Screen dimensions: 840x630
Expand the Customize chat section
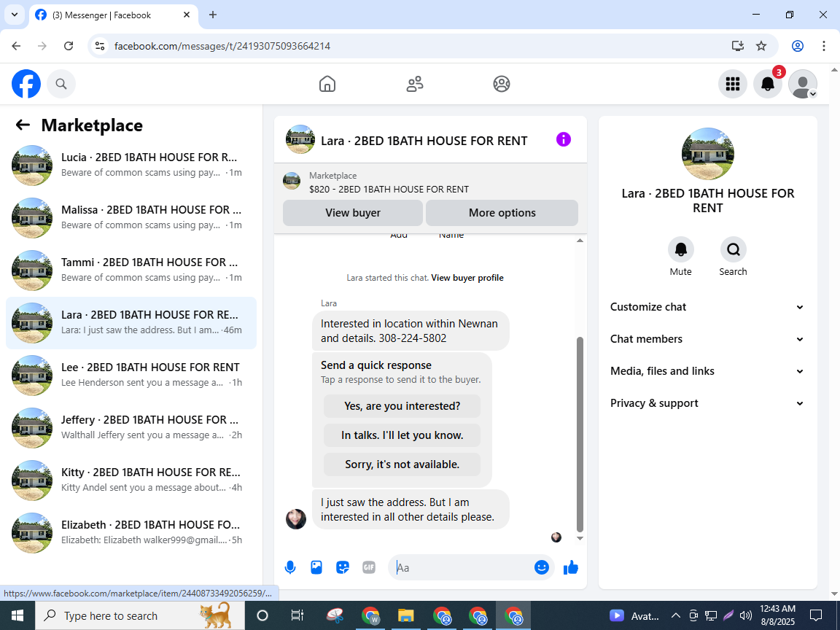707,307
